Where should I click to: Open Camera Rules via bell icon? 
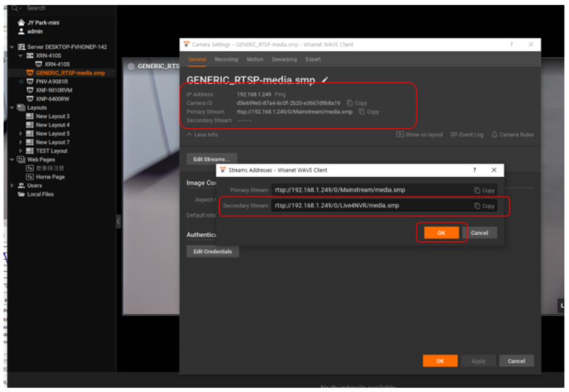click(512, 135)
